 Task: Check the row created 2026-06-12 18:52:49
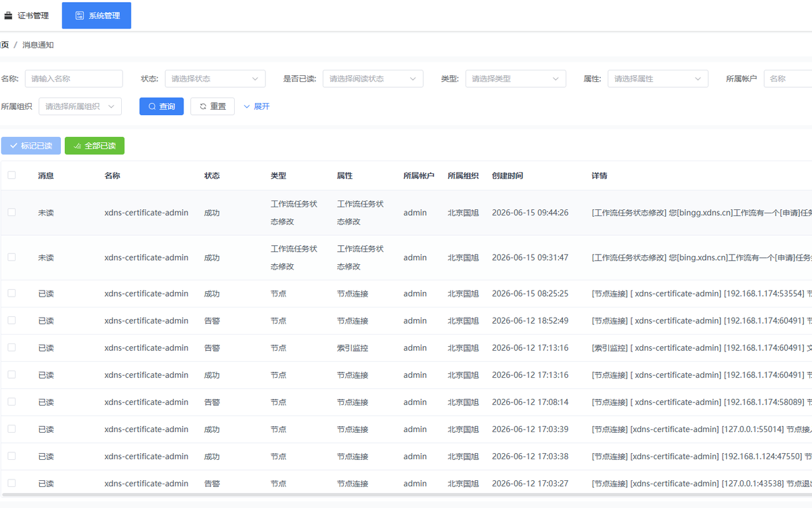(x=12, y=320)
